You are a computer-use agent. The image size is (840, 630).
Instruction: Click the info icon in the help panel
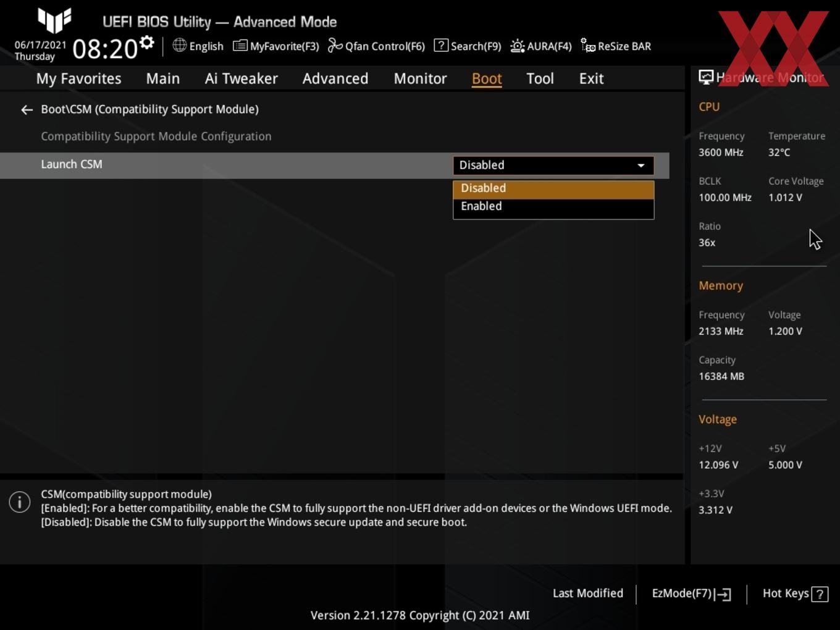tap(20, 502)
